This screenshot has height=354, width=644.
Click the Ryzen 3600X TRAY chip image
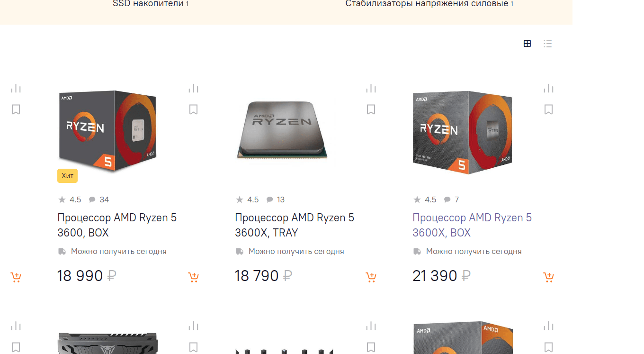[x=283, y=129]
